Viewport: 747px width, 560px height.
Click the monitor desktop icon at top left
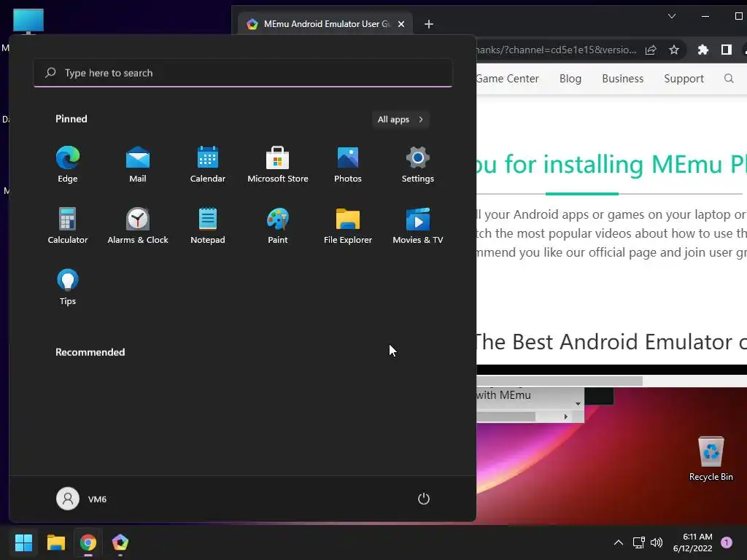click(28, 21)
